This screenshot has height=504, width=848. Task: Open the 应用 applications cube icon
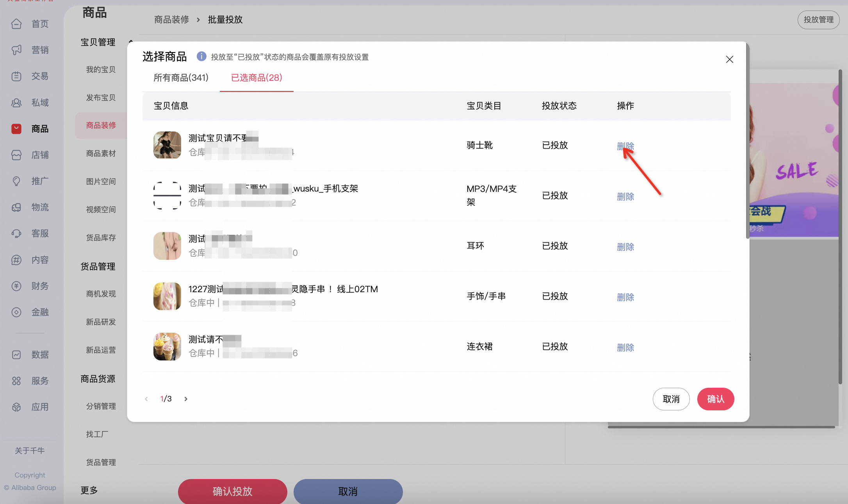point(16,407)
